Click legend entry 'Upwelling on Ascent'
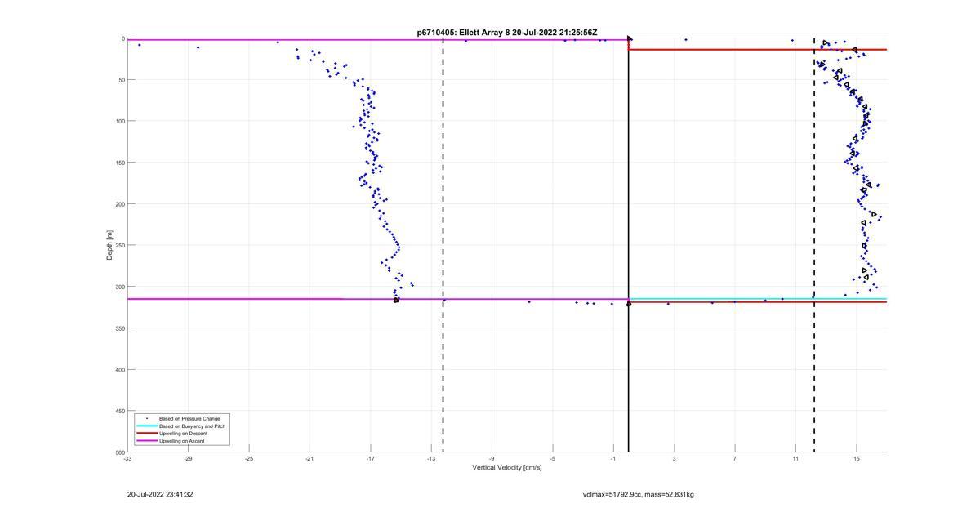Viewport: 980px width, 508px height. point(181,441)
